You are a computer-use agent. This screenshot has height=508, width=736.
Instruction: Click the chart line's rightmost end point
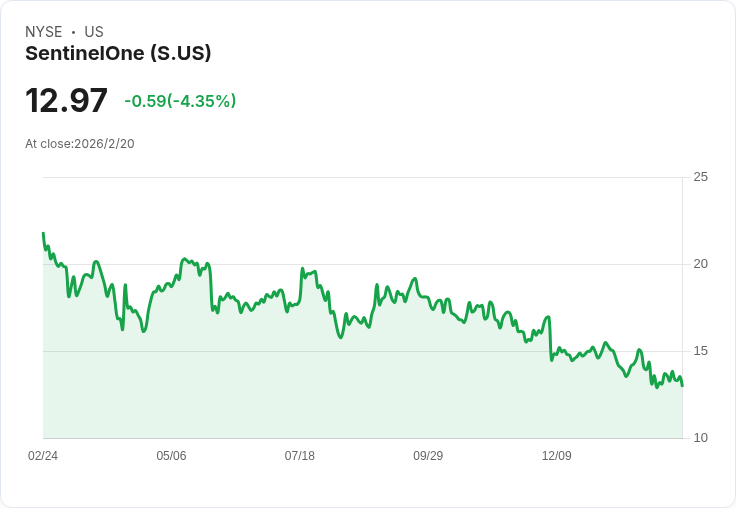(x=682, y=386)
